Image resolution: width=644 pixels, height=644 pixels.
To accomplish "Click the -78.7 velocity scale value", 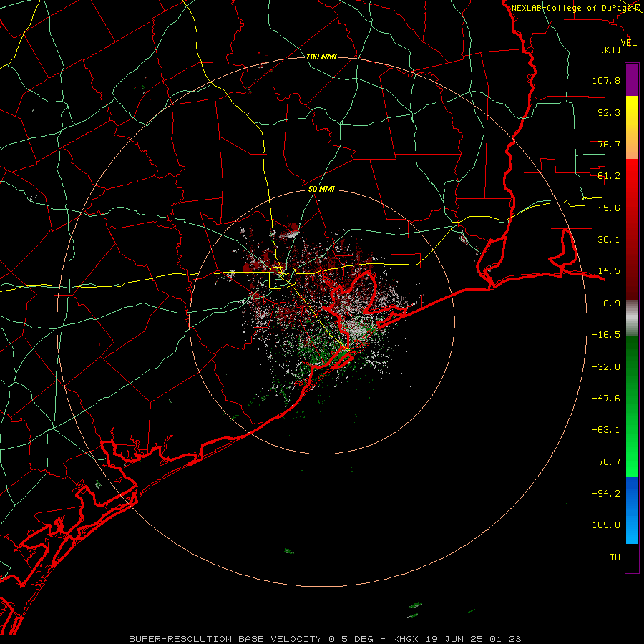I will [x=606, y=462].
